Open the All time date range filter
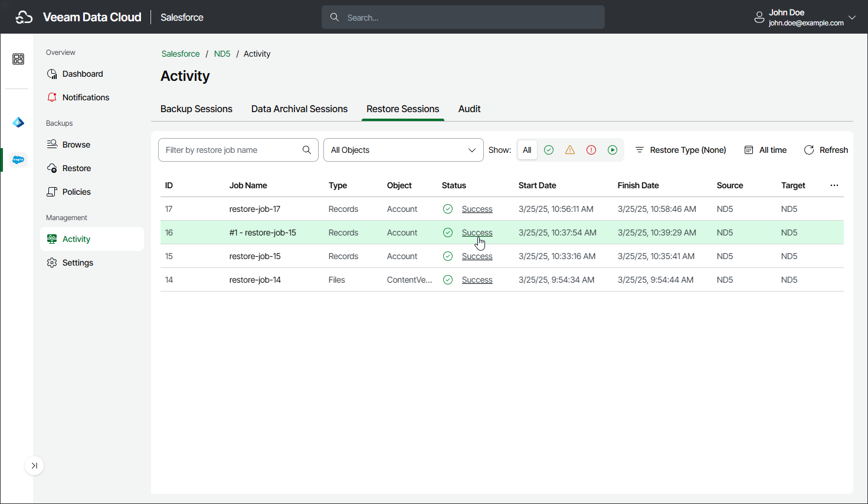The height and width of the screenshot is (504, 868). [x=765, y=150]
